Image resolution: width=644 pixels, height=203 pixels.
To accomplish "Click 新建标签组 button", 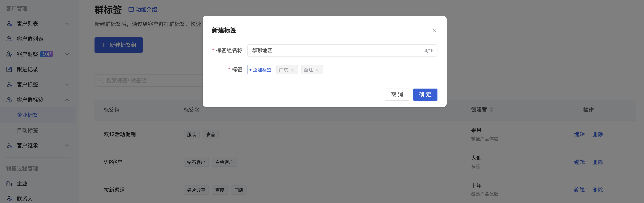I will (x=119, y=45).
